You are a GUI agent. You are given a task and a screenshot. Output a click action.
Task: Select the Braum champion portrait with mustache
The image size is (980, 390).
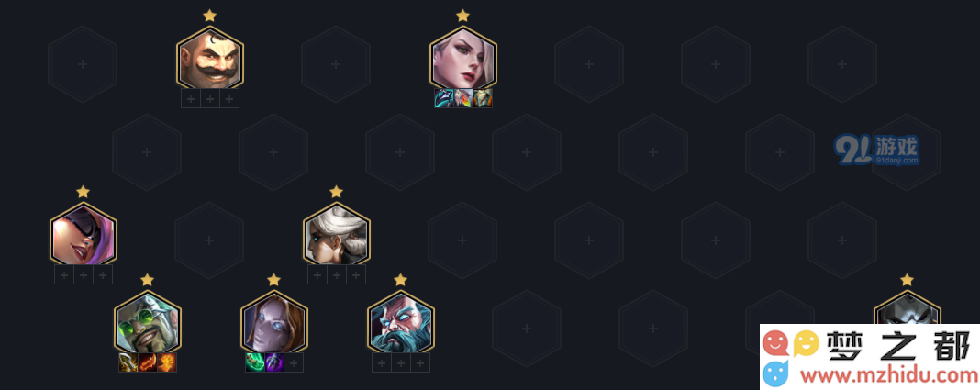(x=210, y=58)
